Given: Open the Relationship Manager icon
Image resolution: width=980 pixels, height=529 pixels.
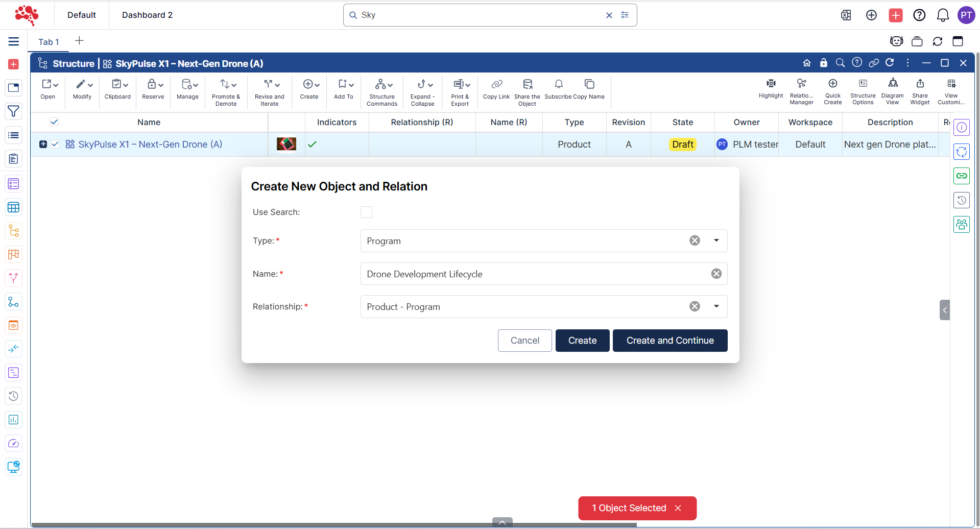Looking at the screenshot, I should pos(801,84).
